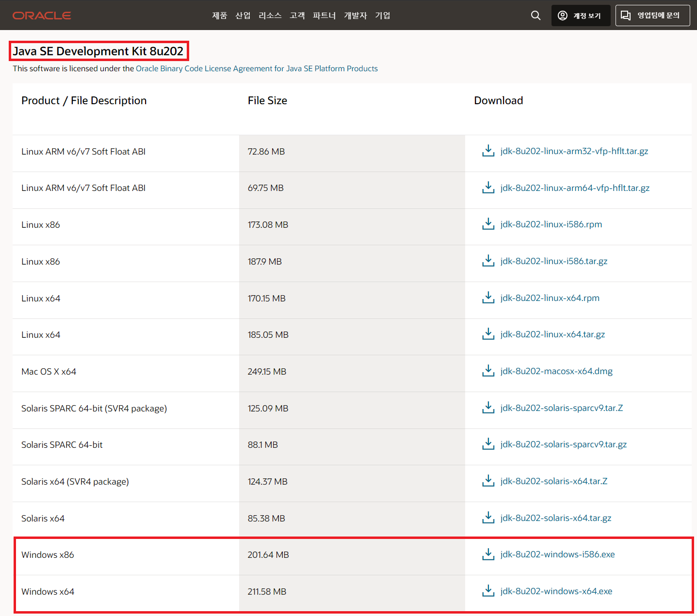
Task: Download jdk-8u202-windows-i586.exe link
Action: (x=557, y=554)
